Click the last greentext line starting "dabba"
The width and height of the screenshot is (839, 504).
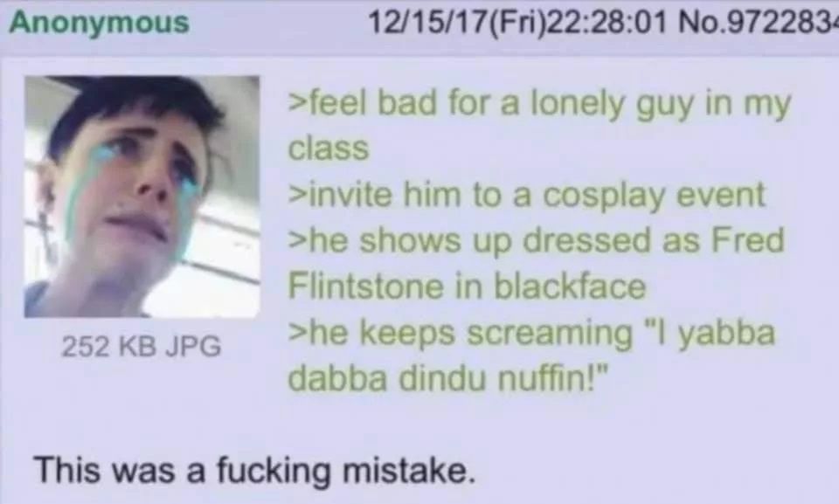(x=448, y=379)
